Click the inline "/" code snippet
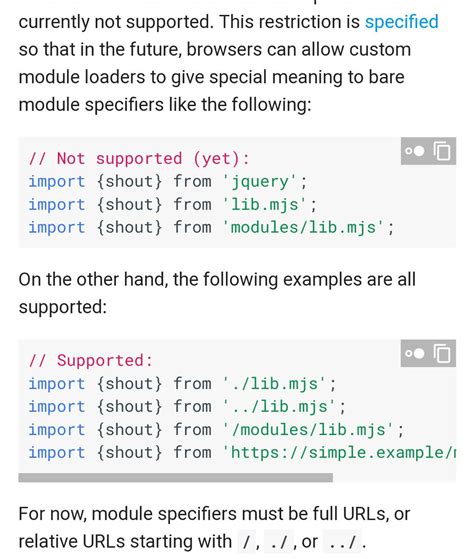The height and width of the screenshot is (559, 474). pos(246,542)
